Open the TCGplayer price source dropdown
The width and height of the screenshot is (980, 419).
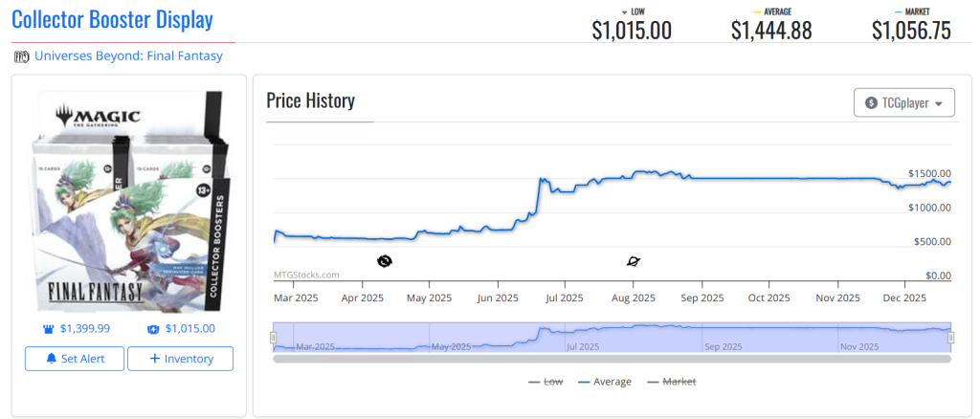pyautogui.click(x=903, y=103)
